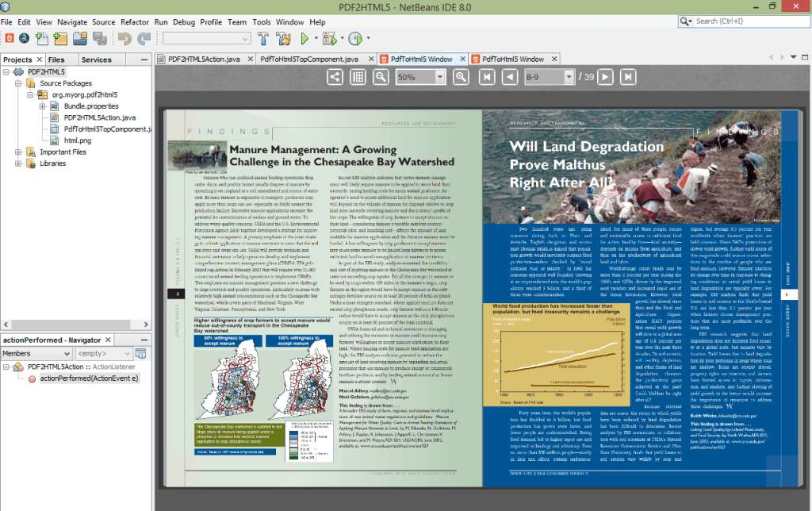Show page thumbnails grid in viewer toolbar
The width and height of the screenshot is (812, 511).
pyautogui.click(x=358, y=77)
